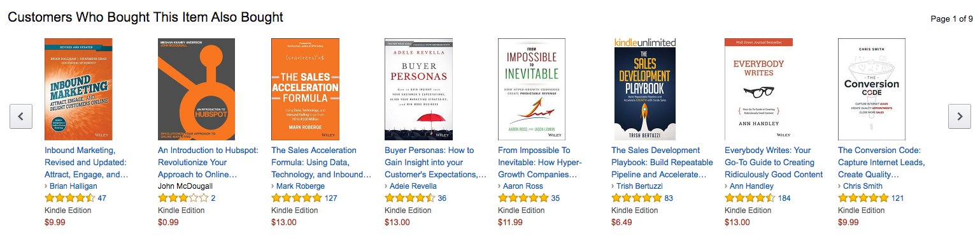980x243 pixels.
Task: View From Impossible To Inevitable cover
Action: [x=532, y=89]
